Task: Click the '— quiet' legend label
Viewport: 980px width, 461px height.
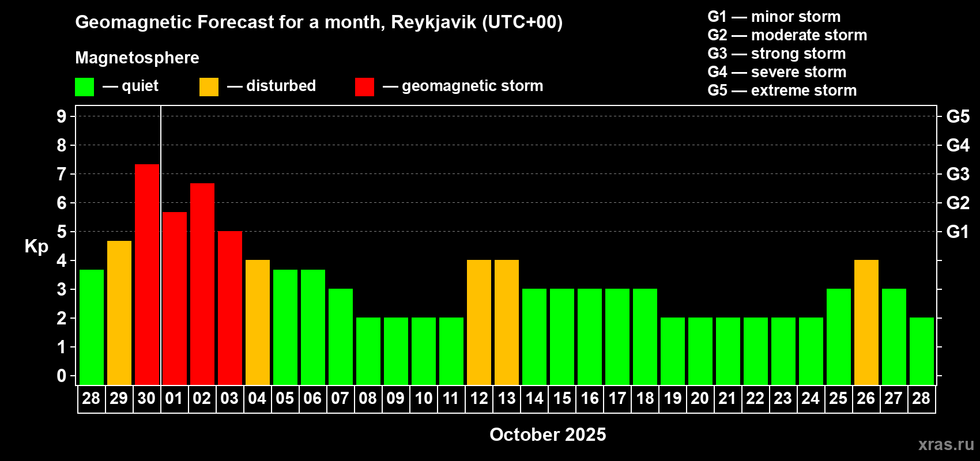Action: point(130,86)
